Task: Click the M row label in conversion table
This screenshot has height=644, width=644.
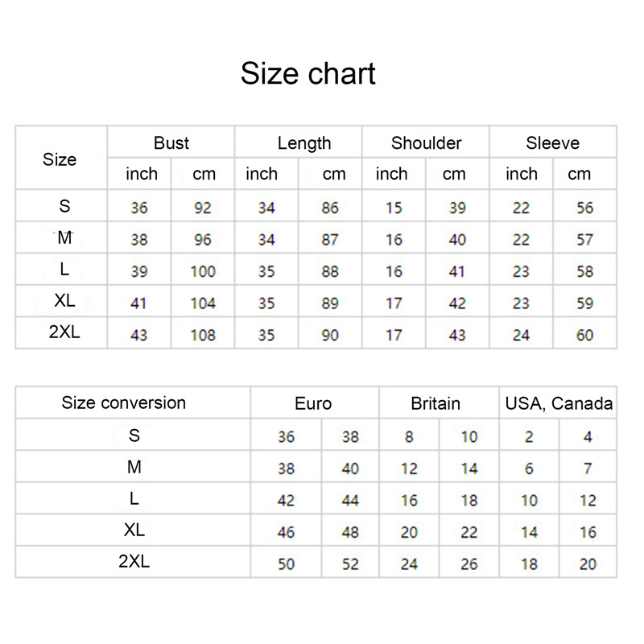Action: click(134, 467)
